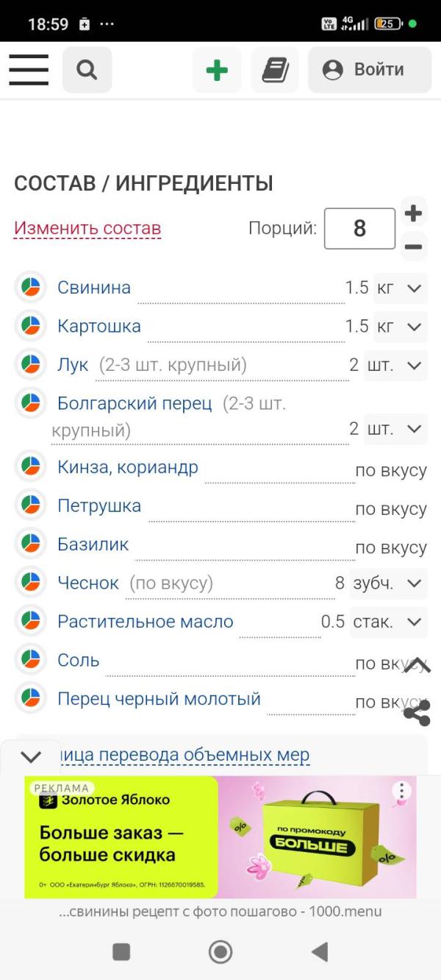The width and height of the screenshot is (441, 980).
Task: Click the Порций number input field
Action: (x=360, y=229)
